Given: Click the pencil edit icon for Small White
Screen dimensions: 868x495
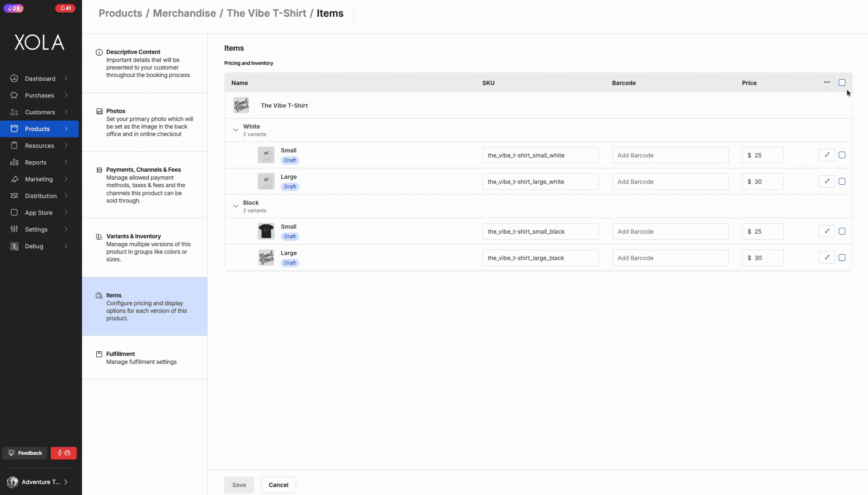Looking at the screenshot, I should coord(827,155).
